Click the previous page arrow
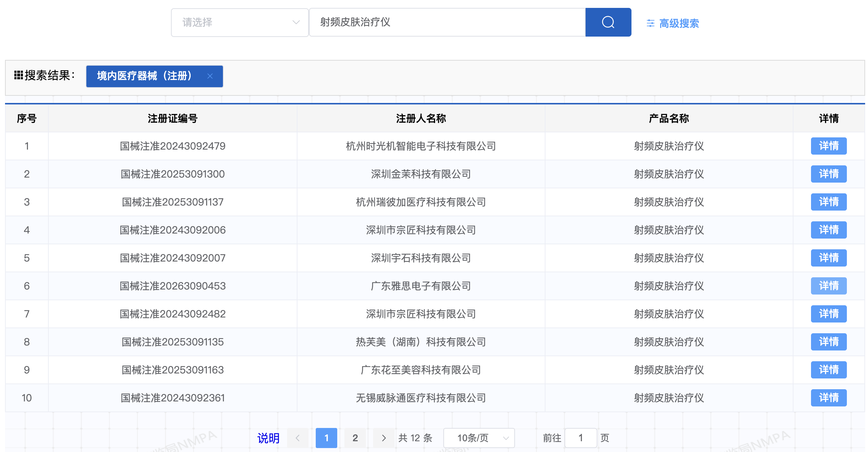The height and width of the screenshot is (452, 868). 298,438
